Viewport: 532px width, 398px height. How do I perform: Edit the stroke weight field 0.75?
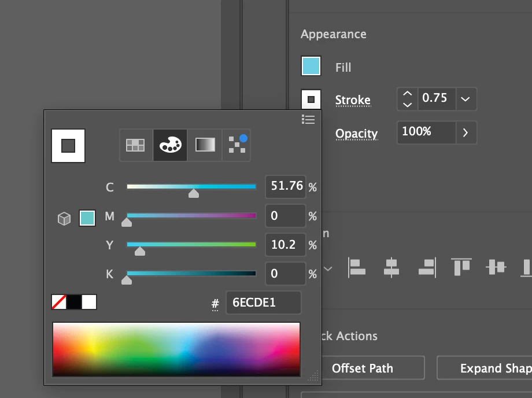pyautogui.click(x=437, y=99)
